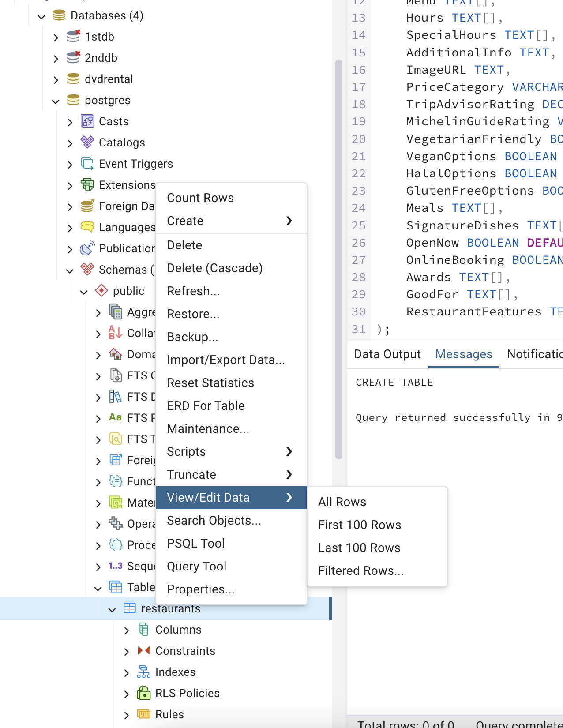Click the disconnected 1stdb database icon
563x728 pixels.
(73, 37)
